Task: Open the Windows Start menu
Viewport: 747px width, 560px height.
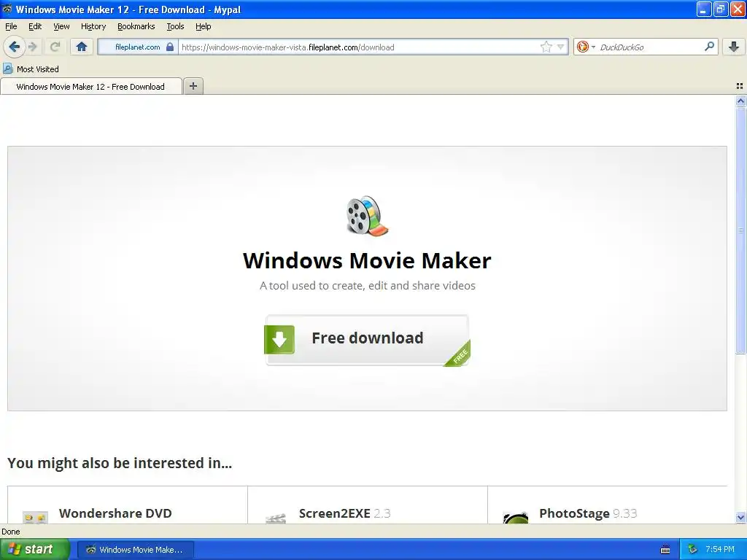Action: coord(34,549)
